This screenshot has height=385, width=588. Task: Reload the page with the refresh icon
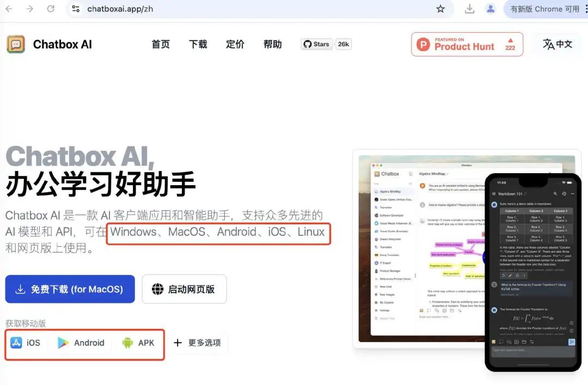[x=51, y=9]
